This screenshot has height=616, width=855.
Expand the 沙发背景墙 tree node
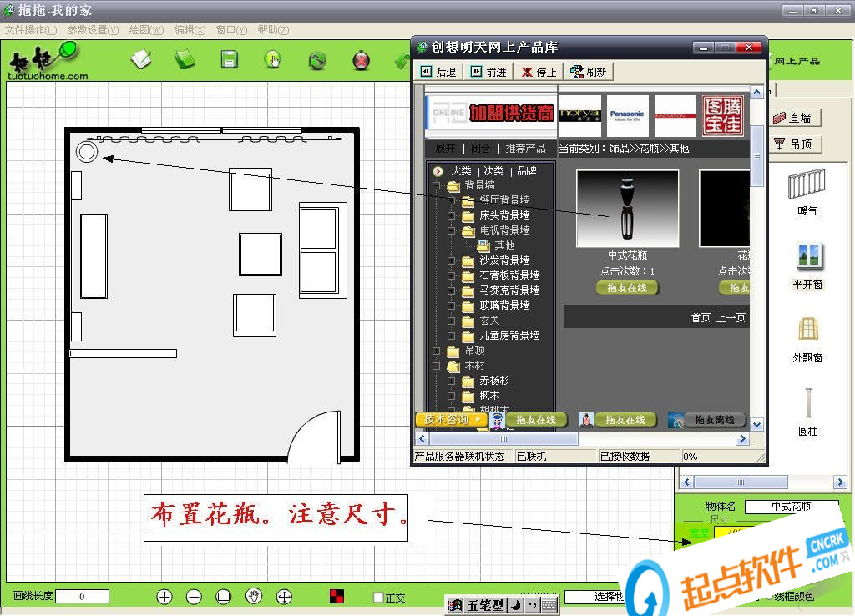[x=452, y=260]
